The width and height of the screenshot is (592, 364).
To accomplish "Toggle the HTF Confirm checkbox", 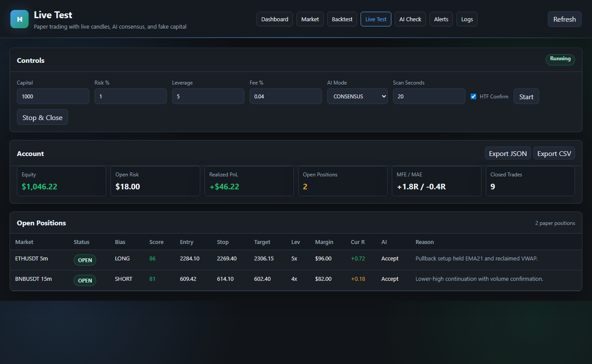I will (x=473, y=96).
